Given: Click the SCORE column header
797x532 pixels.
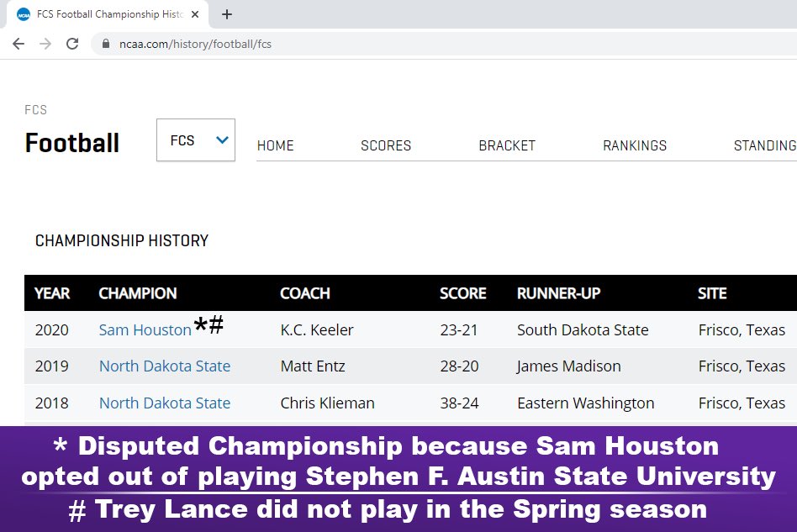Looking at the screenshot, I should [462, 293].
